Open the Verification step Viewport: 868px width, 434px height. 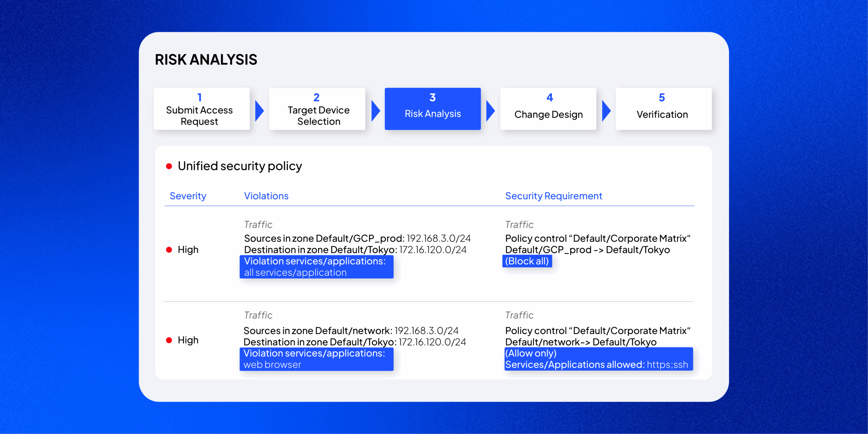[x=664, y=109]
